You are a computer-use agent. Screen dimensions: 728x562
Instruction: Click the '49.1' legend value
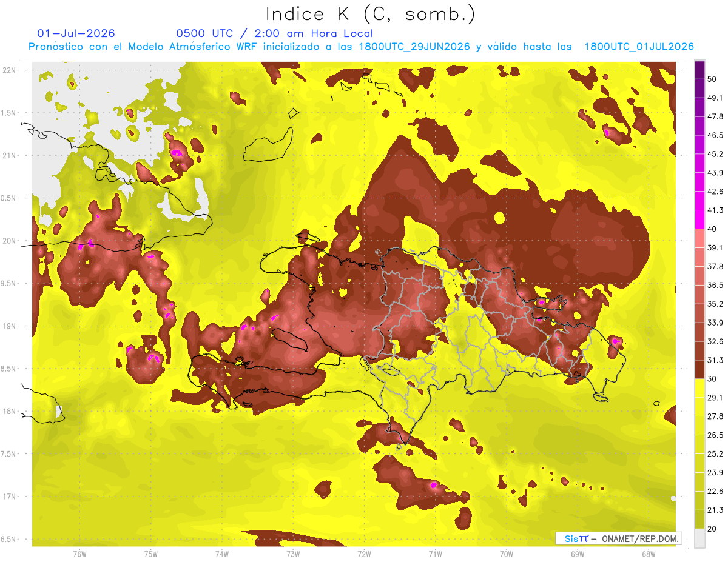pyautogui.click(x=715, y=98)
